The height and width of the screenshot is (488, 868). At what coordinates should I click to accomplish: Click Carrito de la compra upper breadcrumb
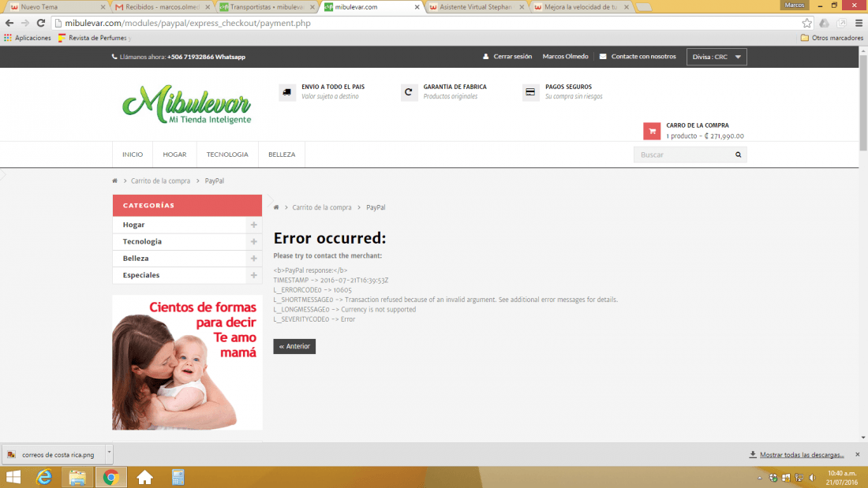(160, 181)
